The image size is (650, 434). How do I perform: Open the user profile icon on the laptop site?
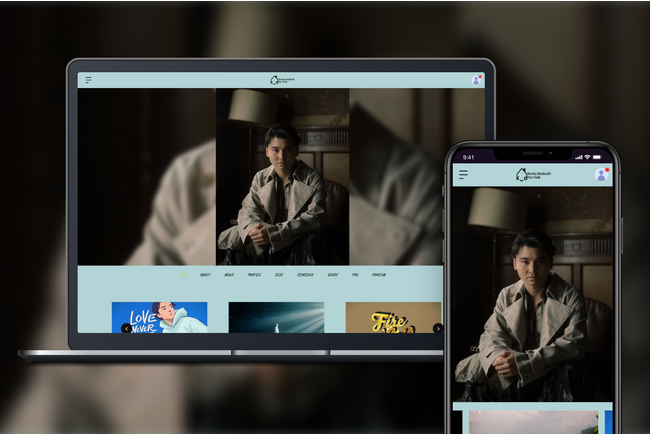click(476, 80)
